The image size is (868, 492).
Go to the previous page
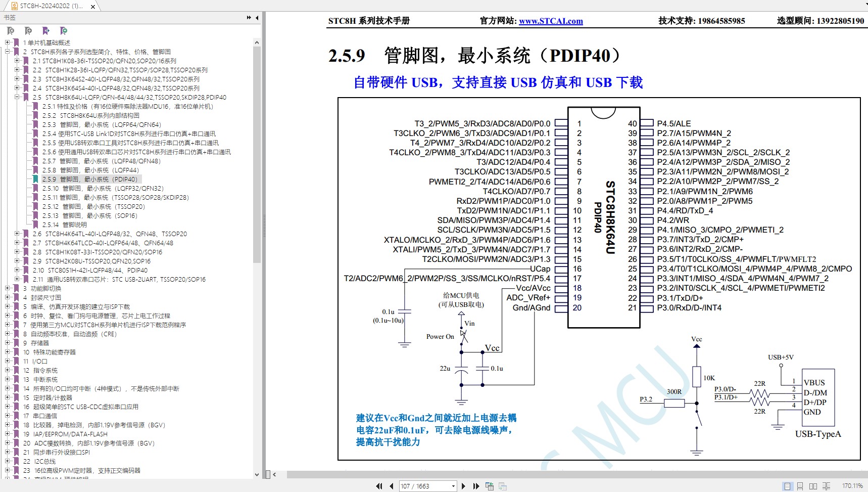[392, 486]
